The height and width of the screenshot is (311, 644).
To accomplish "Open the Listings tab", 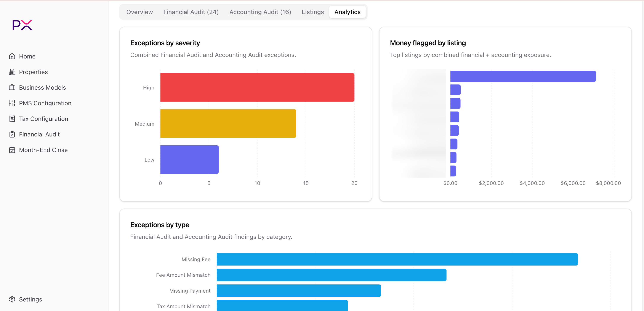I will [312, 12].
